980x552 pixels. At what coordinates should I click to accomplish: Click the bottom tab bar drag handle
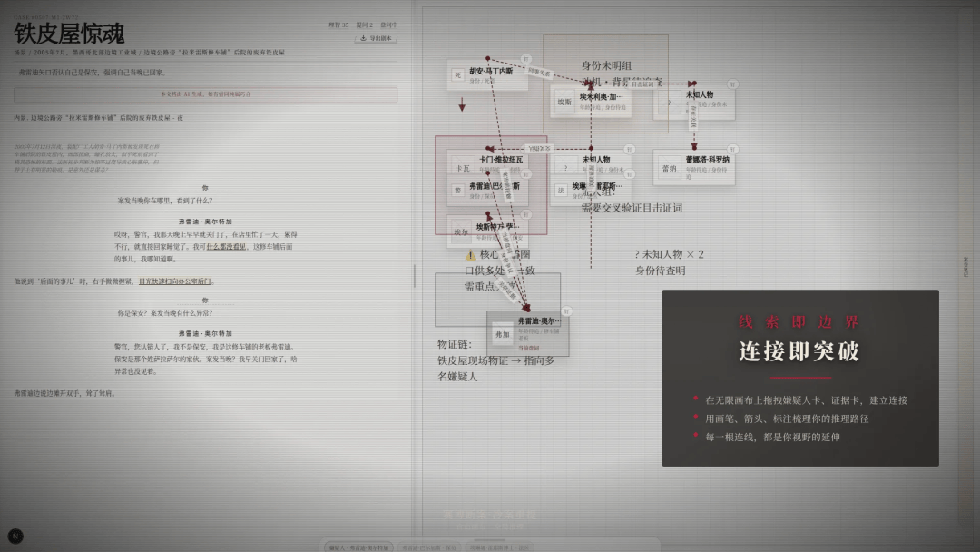(490, 539)
